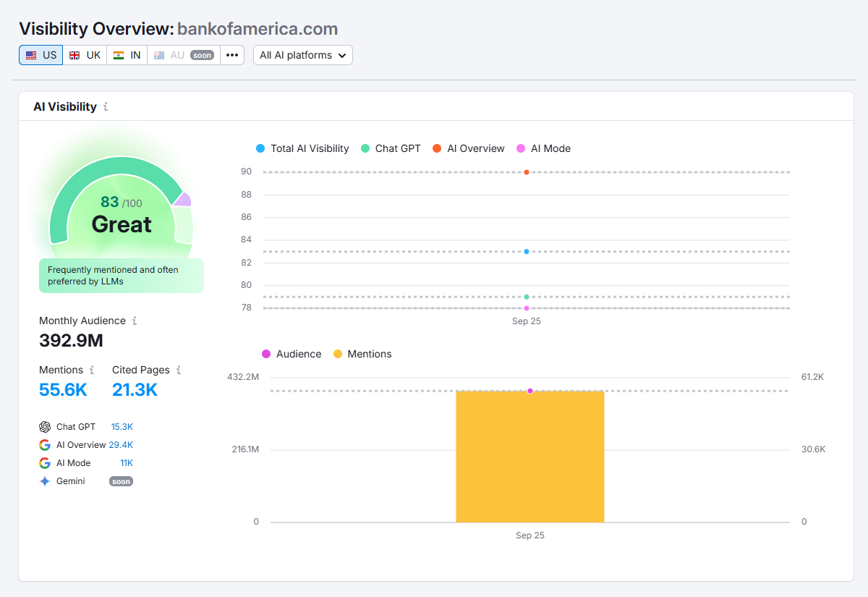Click the Gemini sparkle icon
This screenshot has width=868, height=597.
pyautogui.click(x=46, y=480)
